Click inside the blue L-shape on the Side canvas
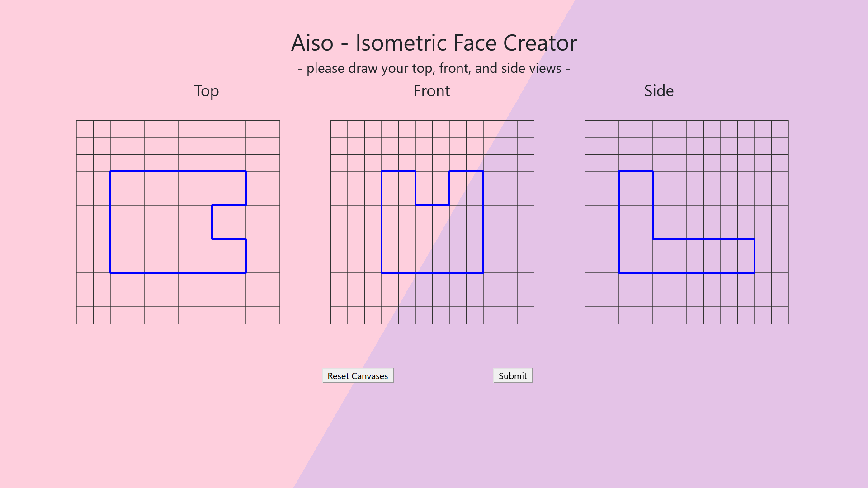This screenshot has width=868, height=488. point(636,222)
